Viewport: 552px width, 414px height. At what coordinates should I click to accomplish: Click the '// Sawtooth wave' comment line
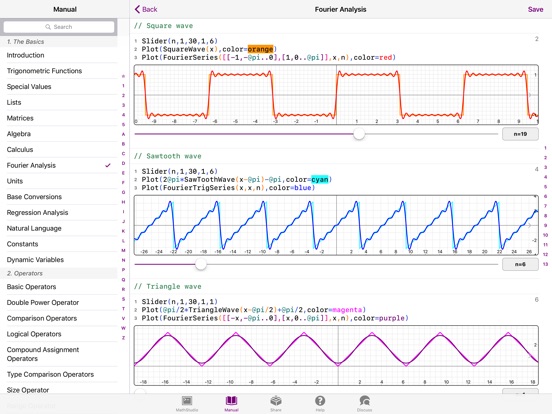pos(168,156)
